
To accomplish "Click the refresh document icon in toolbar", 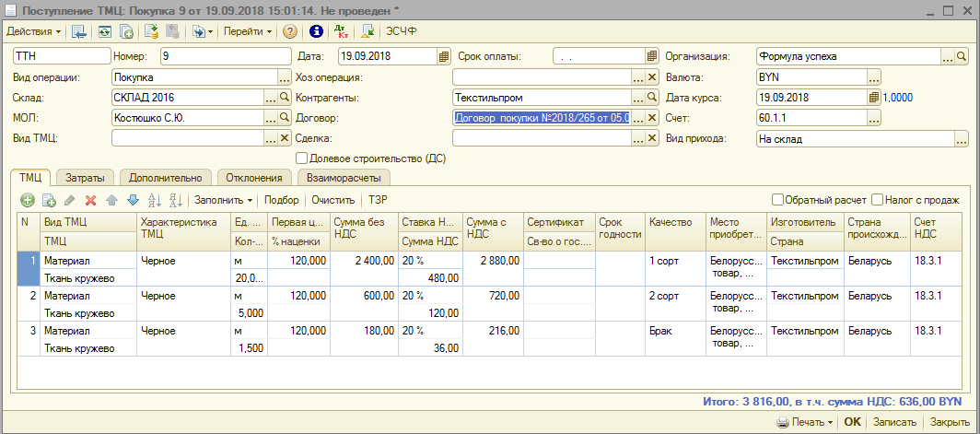I will coord(104,31).
